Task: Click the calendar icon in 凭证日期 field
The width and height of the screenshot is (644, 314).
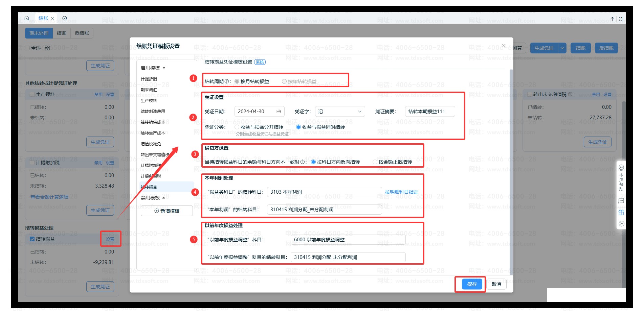Action: pyautogui.click(x=279, y=112)
